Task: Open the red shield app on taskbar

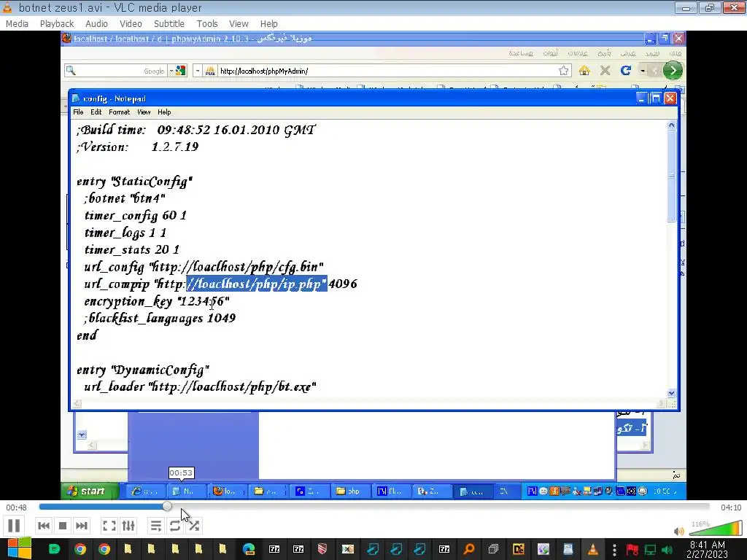Action: point(322,549)
